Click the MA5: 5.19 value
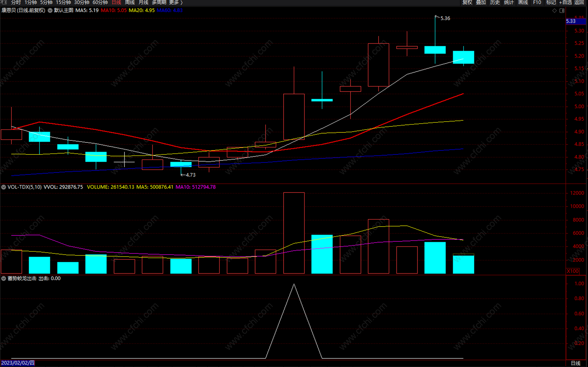The image size is (588, 367). [x=87, y=10]
